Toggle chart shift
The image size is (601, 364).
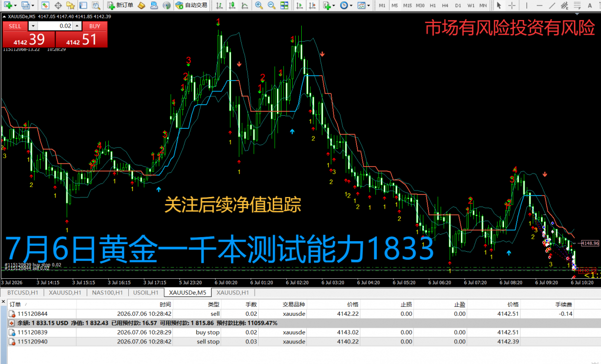[x=312, y=6]
